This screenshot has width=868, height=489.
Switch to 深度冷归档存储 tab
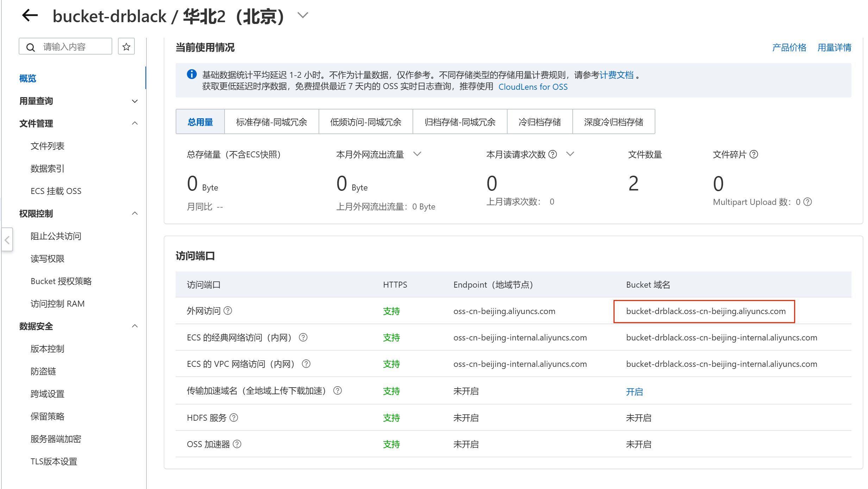614,122
